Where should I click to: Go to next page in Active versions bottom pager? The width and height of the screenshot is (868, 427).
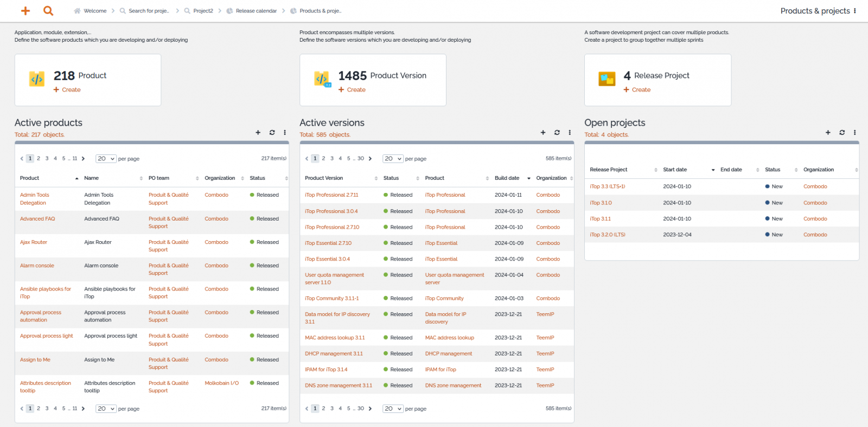370,409
